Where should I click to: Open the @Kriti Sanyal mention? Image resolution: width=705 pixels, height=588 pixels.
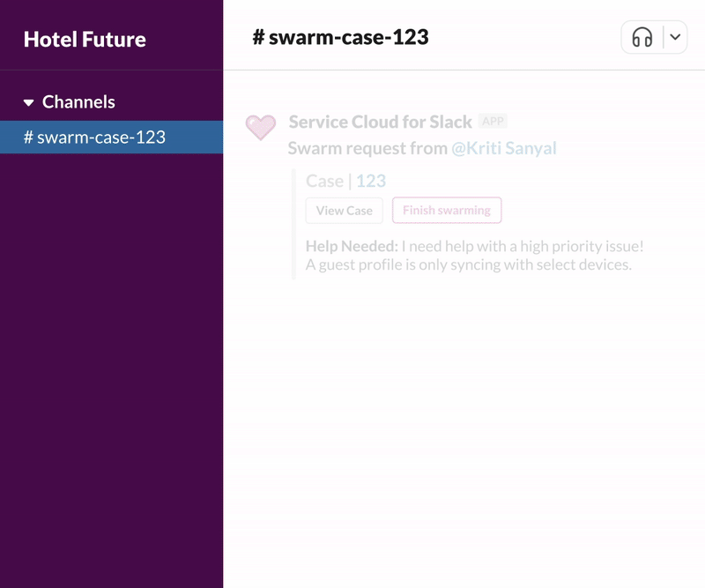tap(504, 148)
